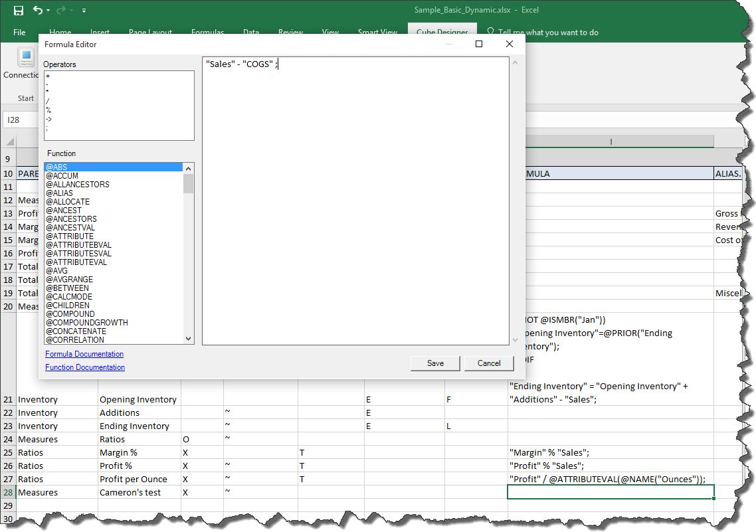Click the Undo arrow icon
This screenshot has height=532, width=756.
38,10
